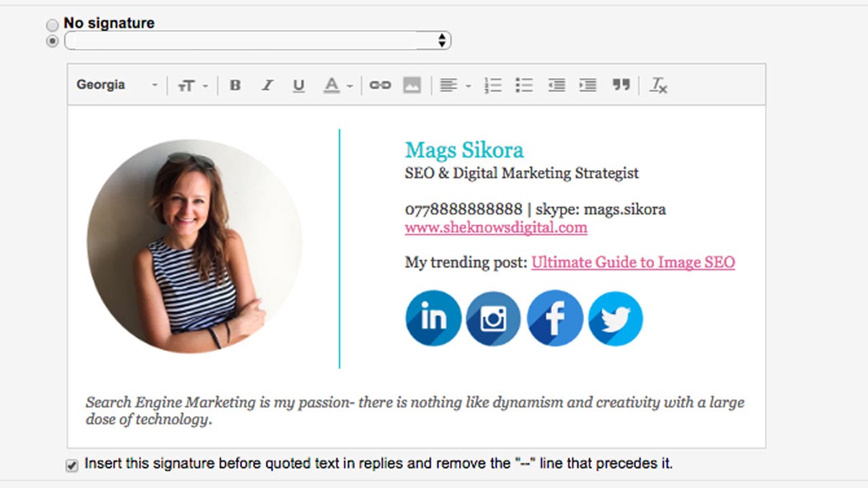Select the custom signature radio button

click(x=52, y=41)
